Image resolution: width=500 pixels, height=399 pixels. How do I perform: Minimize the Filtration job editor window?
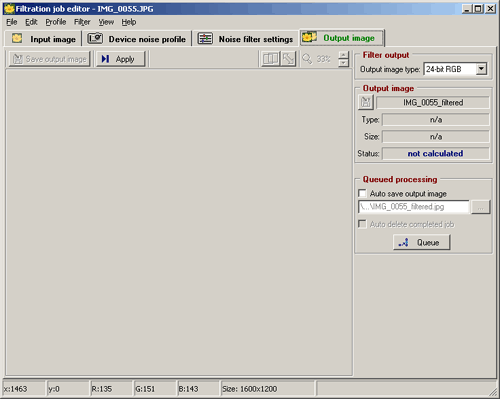(467, 9)
